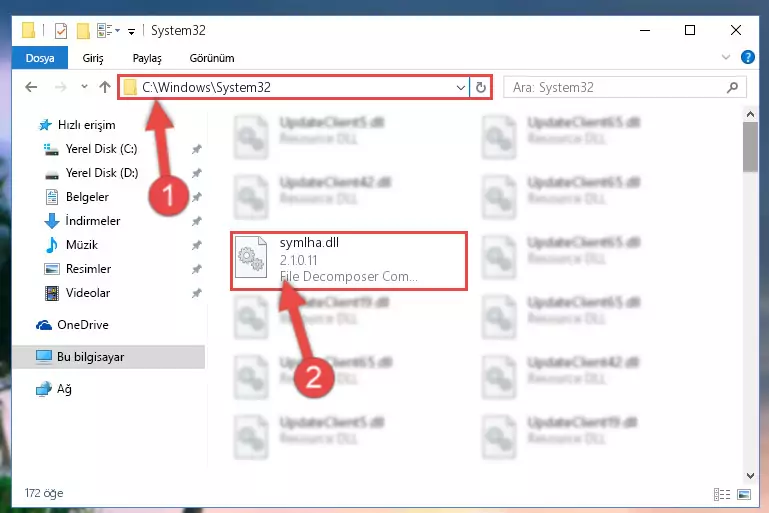Expand the ribbon with the chevron
This screenshot has width=769, height=513.
pos(726,57)
